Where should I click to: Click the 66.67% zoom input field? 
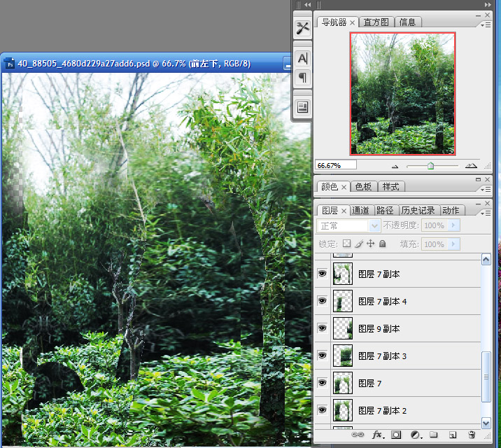coord(336,165)
